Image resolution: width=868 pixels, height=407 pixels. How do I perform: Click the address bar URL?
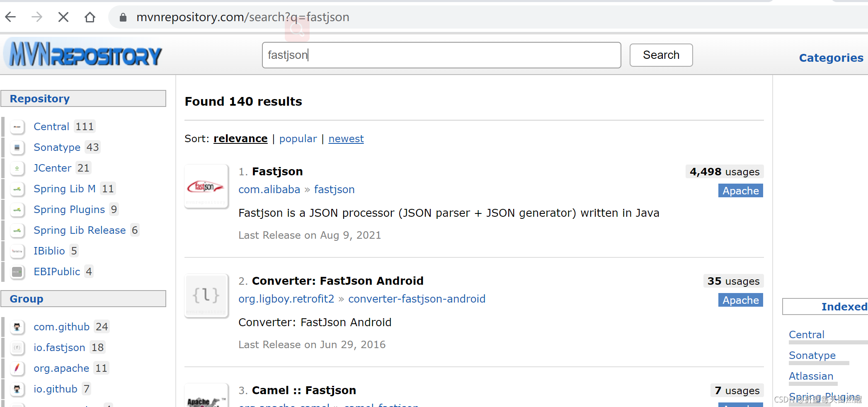tap(243, 17)
